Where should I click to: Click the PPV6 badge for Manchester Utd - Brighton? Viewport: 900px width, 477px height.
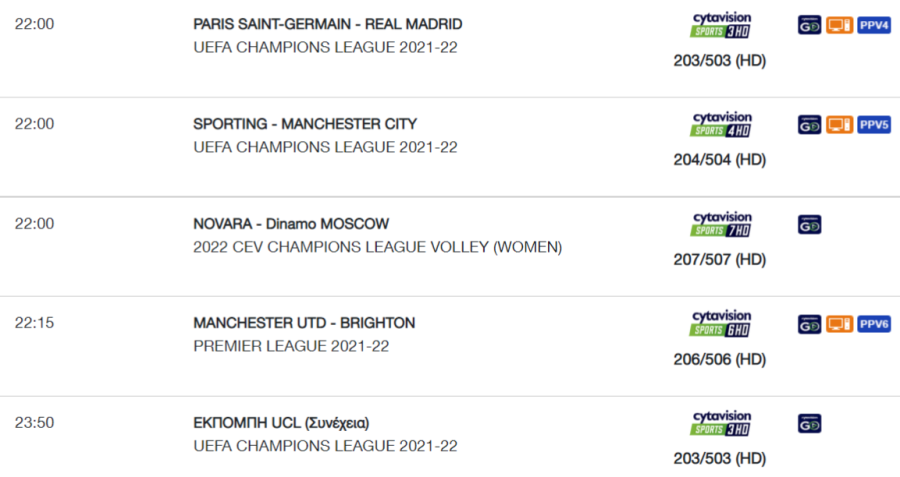click(874, 324)
